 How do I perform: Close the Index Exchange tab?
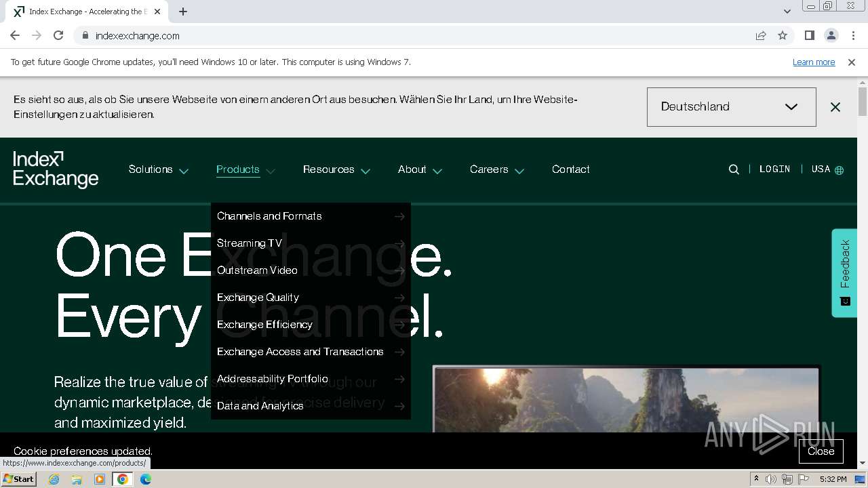tap(157, 12)
